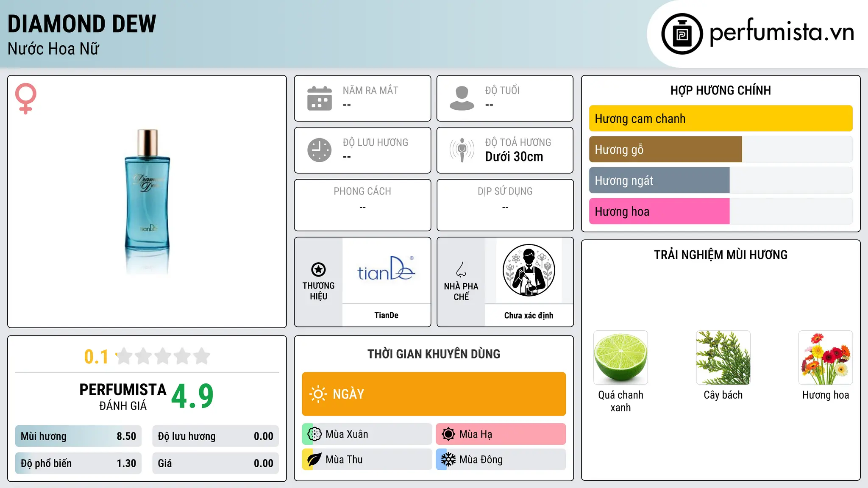Click the Nước Hoa Nữ subtitle
This screenshot has height=488, width=868.
click(53, 49)
